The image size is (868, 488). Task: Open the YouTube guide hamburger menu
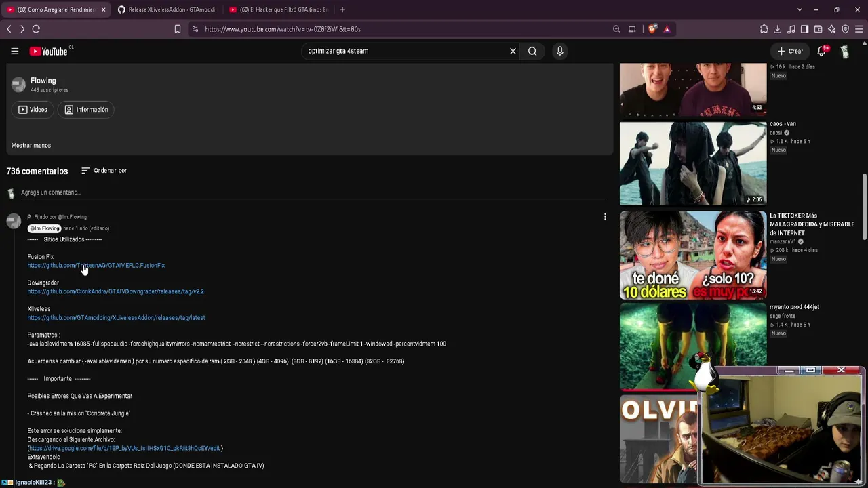click(14, 51)
